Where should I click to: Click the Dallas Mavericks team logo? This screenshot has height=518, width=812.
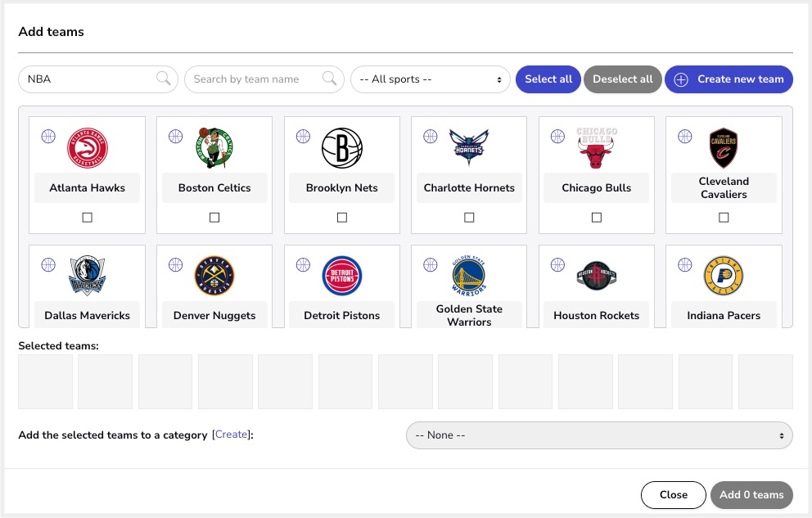87,275
